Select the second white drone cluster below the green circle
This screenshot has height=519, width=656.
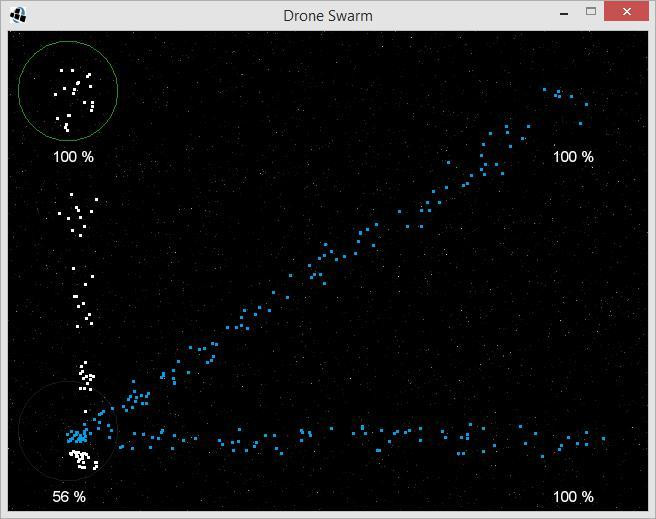click(x=78, y=215)
